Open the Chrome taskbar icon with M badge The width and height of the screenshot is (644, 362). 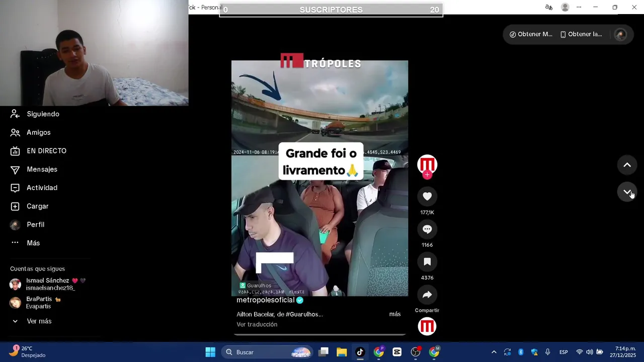(434, 352)
